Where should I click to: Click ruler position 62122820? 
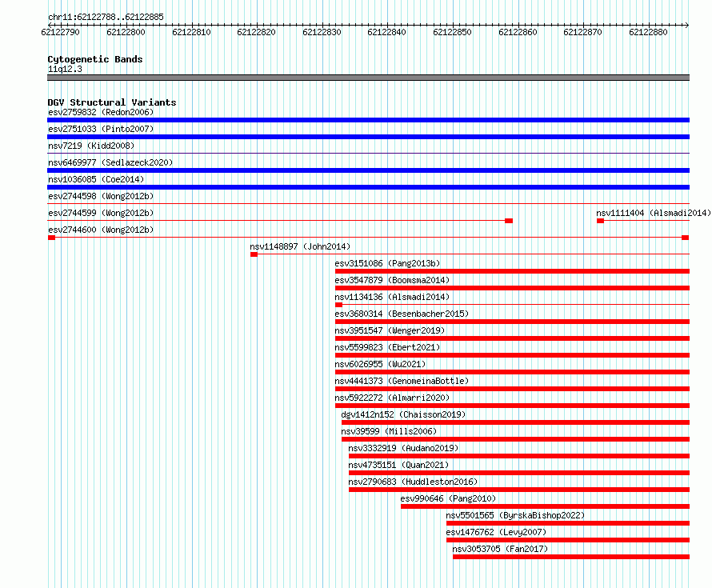point(257,32)
